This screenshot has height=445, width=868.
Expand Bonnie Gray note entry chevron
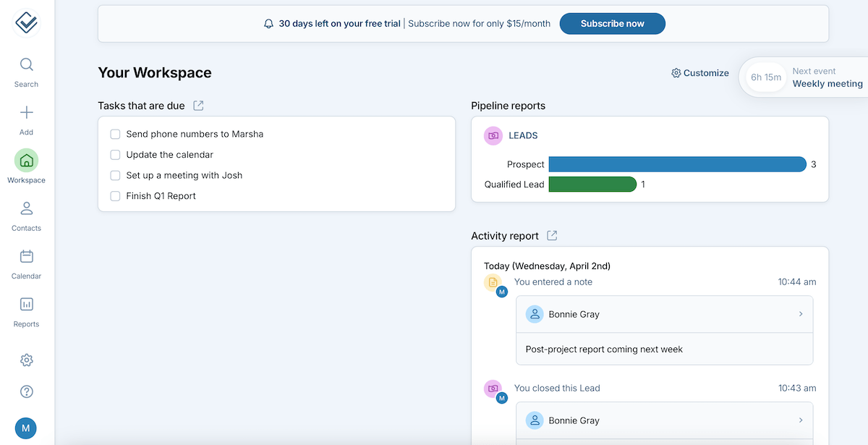click(801, 314)
